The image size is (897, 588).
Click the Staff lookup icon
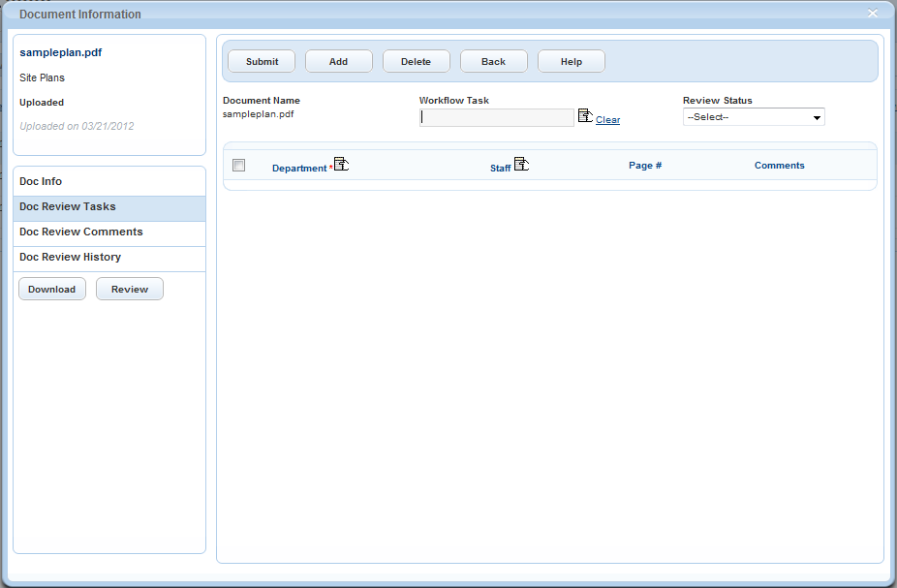pyautogui.click(x=521, y=165)
